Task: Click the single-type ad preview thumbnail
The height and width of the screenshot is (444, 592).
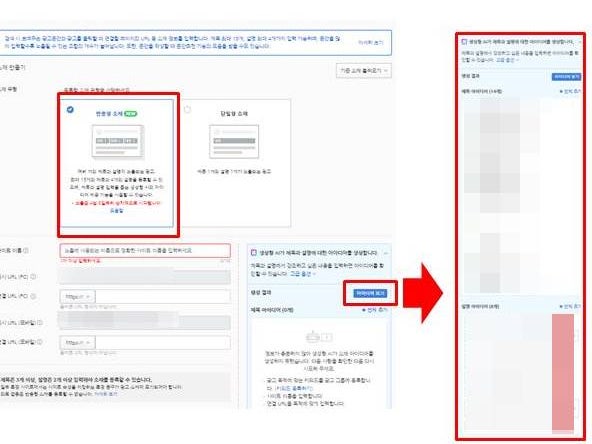Action: [x=234, y=142]
